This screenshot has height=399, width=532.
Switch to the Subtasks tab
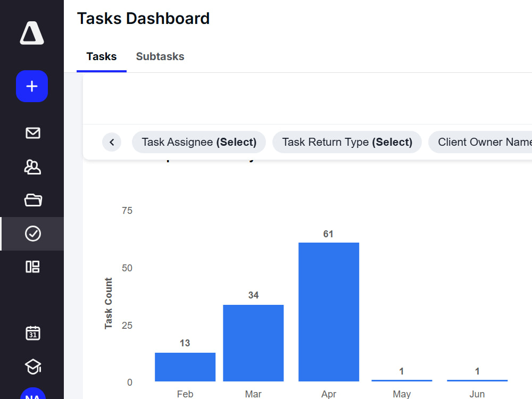pos(160,56)
